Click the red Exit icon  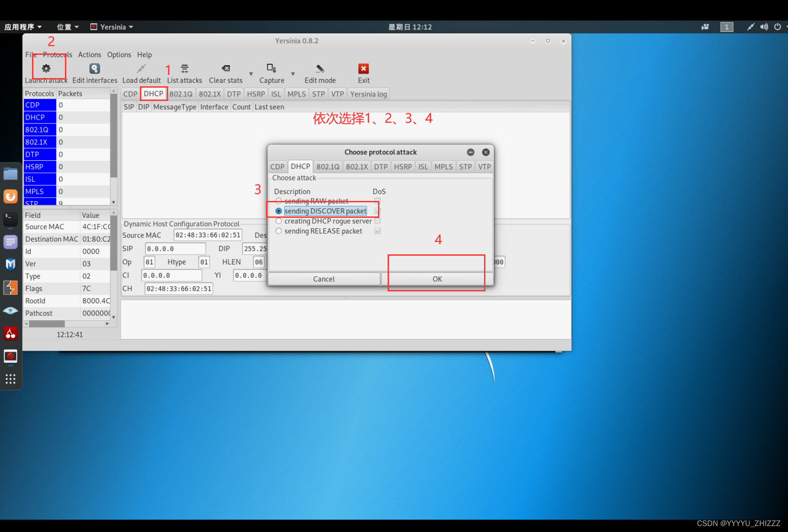click(363, 68)
